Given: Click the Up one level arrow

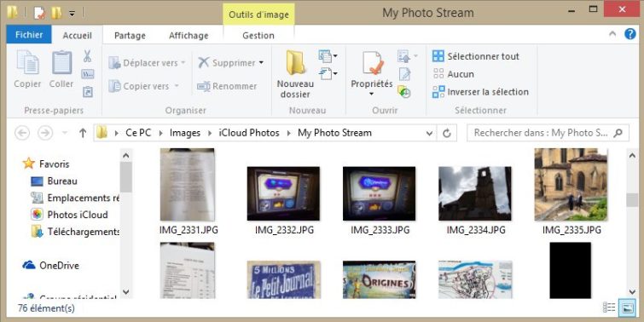Looking at the screenshot, I should tap(83, 133).
